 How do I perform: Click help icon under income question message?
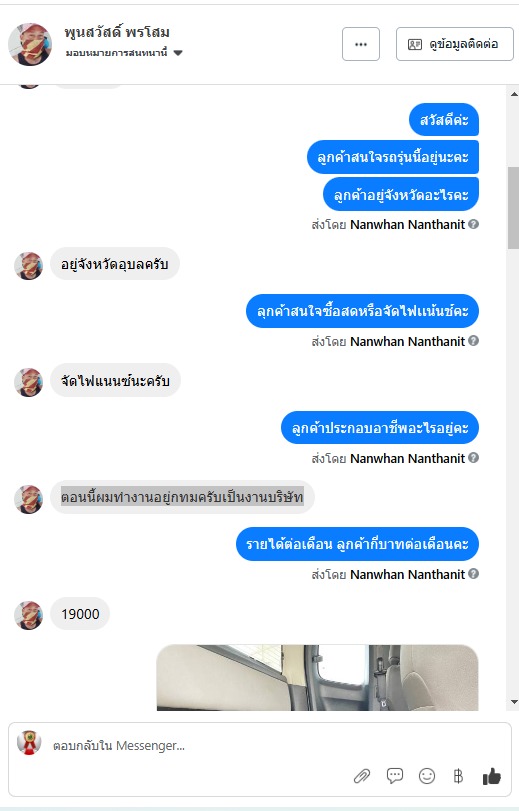[473, 574]
